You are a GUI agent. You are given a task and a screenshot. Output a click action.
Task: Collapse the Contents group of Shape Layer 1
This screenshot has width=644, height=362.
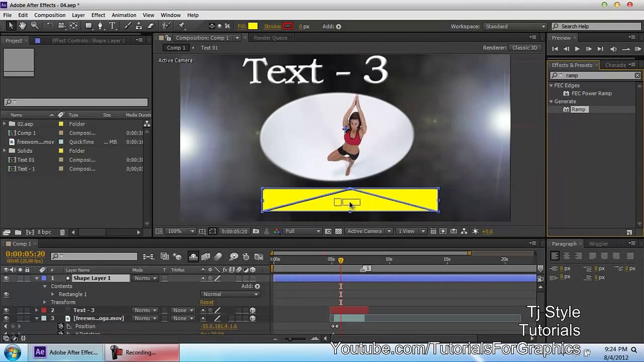coord(45,286)
